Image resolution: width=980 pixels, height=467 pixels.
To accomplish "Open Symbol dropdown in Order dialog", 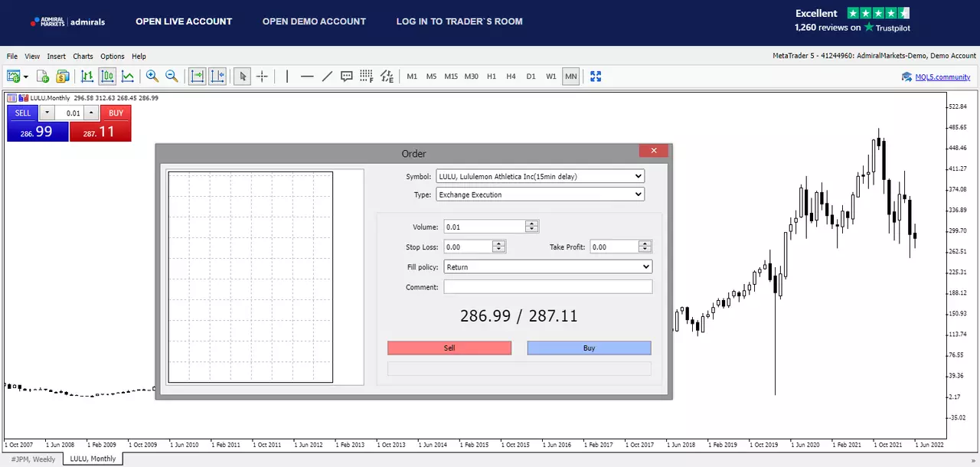I will tap(541, 176).
